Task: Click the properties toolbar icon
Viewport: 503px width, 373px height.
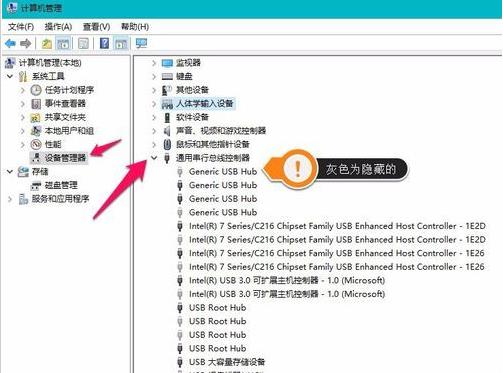Action: point(83,43)
